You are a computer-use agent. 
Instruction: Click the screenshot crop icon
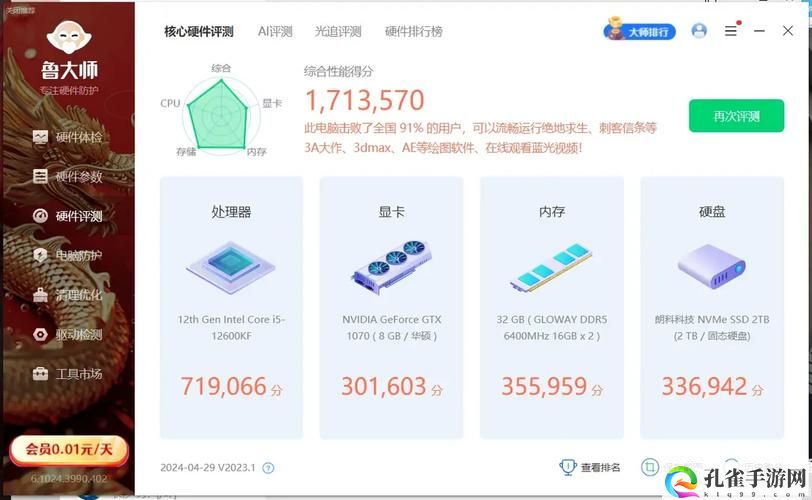[x=650, y=467]
